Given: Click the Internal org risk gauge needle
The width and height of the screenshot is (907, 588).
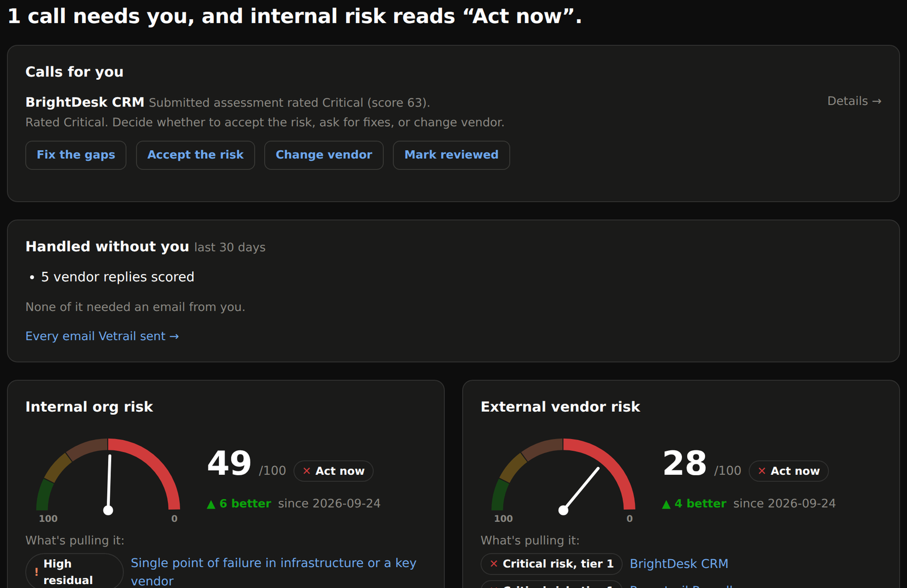Looking at the screenshot, I should [109, 483].
